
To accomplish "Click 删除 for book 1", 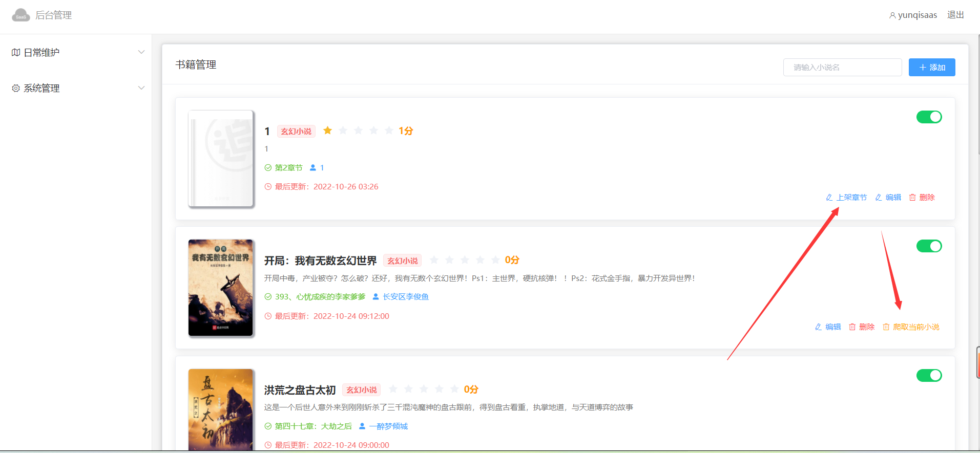I will click(922, 197).
